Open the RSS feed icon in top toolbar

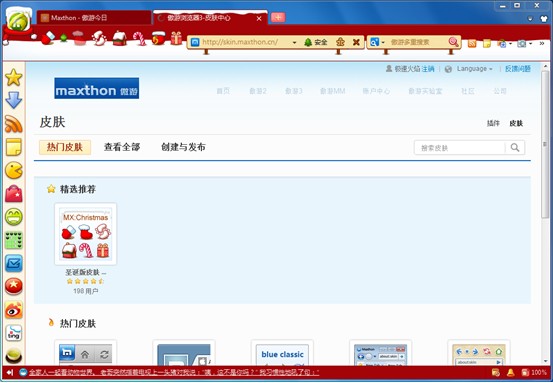(x=472, y=44)
